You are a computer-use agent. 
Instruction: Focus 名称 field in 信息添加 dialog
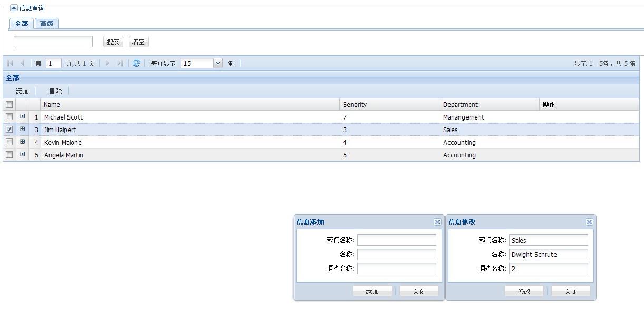(397, 254)
